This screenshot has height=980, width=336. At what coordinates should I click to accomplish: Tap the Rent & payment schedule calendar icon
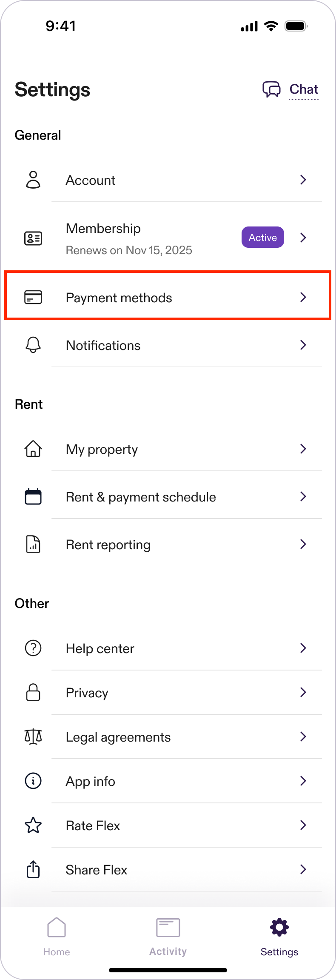click(x=33, y=496)
